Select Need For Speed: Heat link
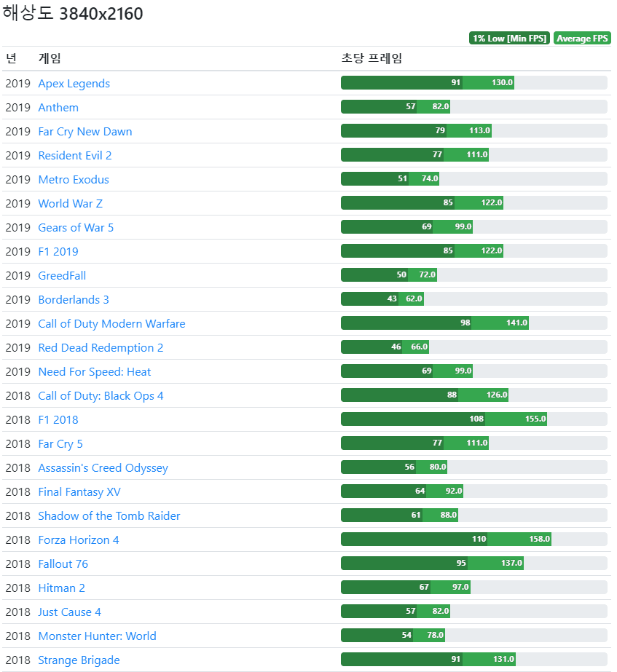Viewport: 617px width, 672px height. pyautogui.click(x=94, y=371)
